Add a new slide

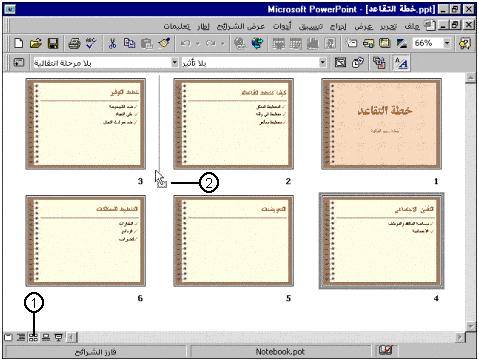pyautogui.click(x=351, y=43)
